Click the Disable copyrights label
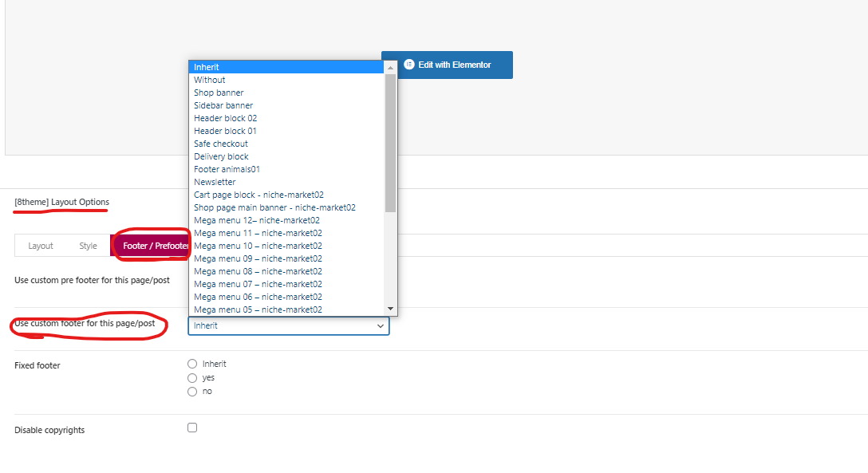The image size is (868, 473). pos(49,431)
